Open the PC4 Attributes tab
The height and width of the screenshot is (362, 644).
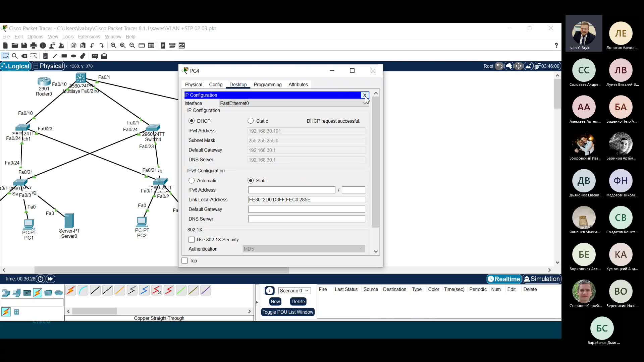tap(298, 84)
